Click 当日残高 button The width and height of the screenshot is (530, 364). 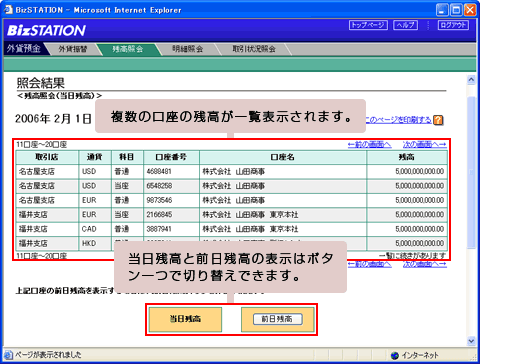point(185,319)
